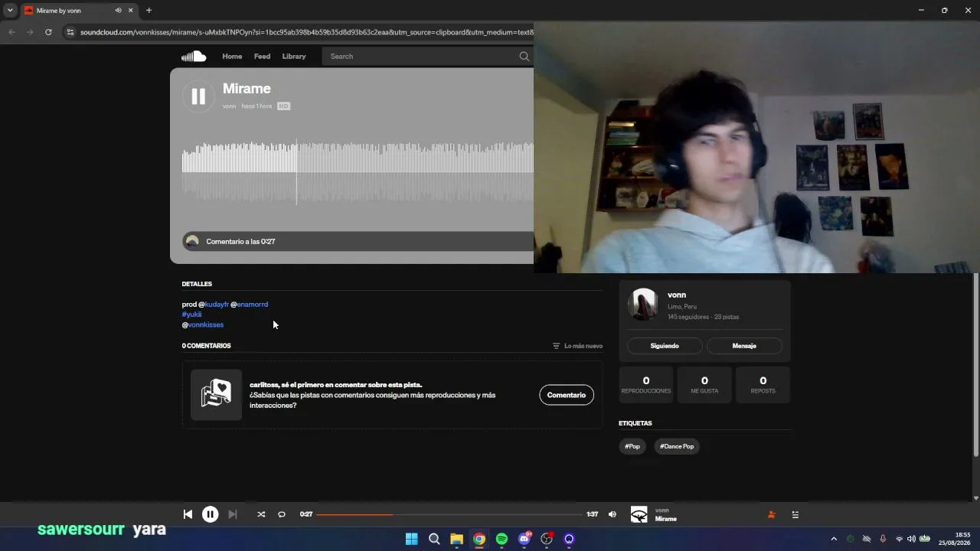Open the purple circle app in taskbar
This screenshot has height=551, width=980.
coord(569,539)
